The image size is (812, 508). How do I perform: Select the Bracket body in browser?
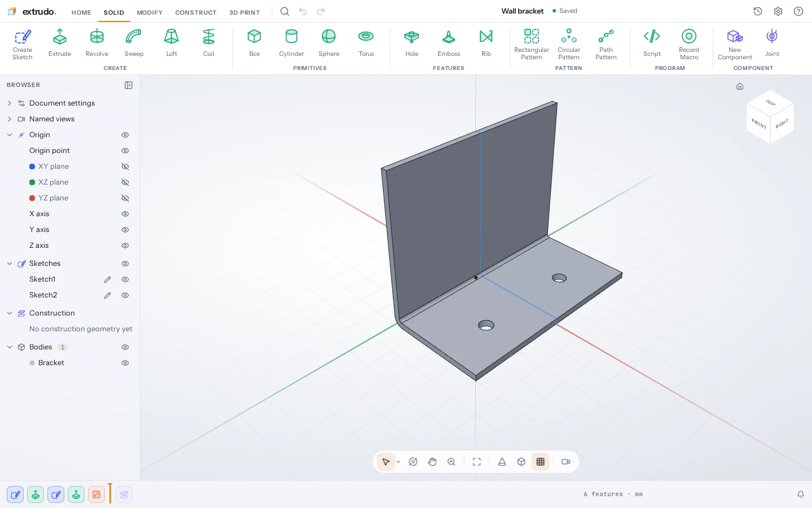(x=51, y=363)
